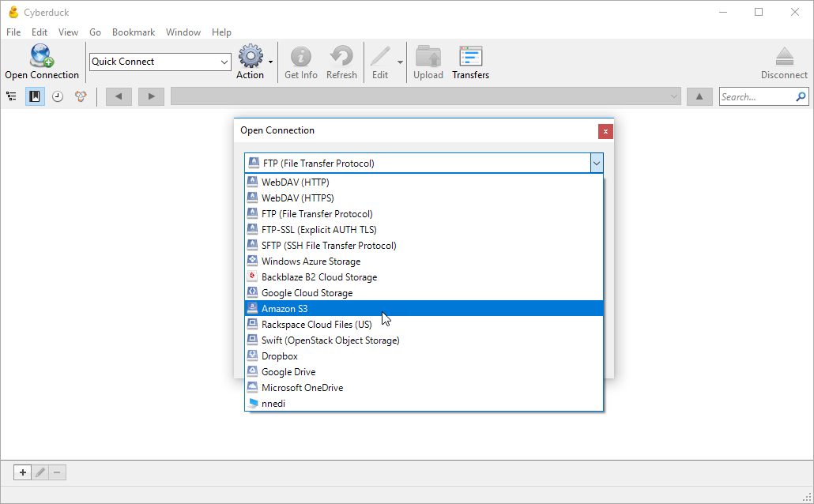
Task: Click the Upload toolbar icon
Action: (428, 58)
